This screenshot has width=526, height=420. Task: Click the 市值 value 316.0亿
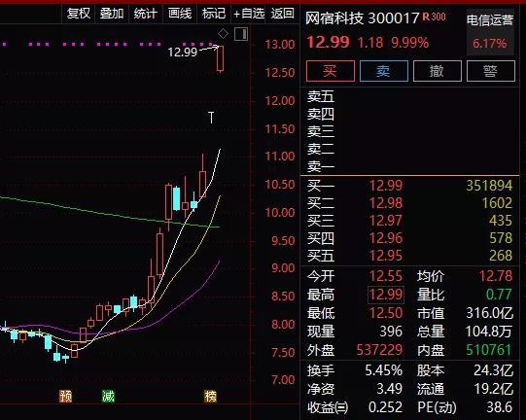click(x=489, y=313)
